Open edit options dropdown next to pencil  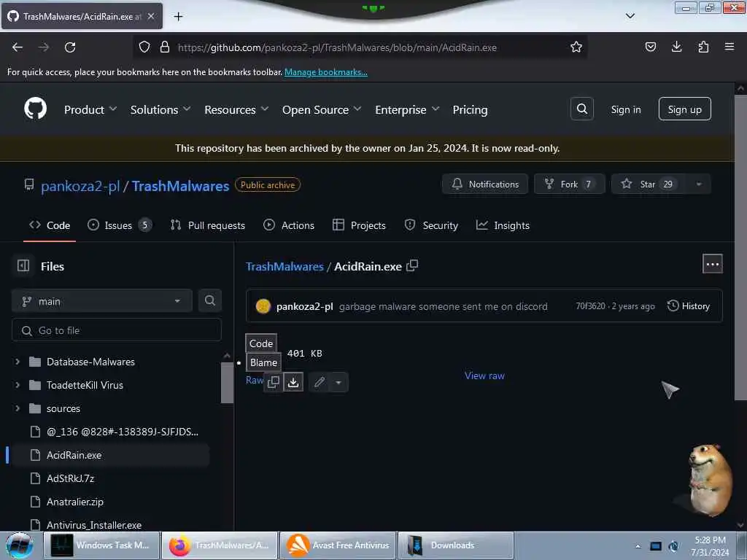[x=338, y=382]
